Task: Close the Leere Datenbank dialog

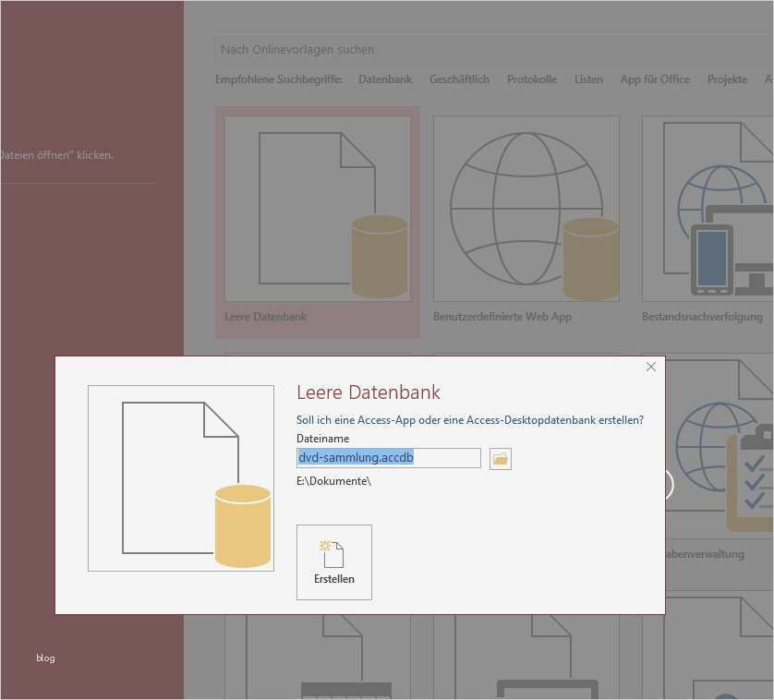Action: point(651,367)
